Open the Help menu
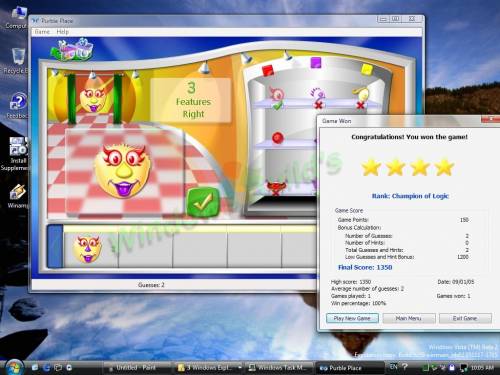Screen dimensions: 500x375 (62, 32)
